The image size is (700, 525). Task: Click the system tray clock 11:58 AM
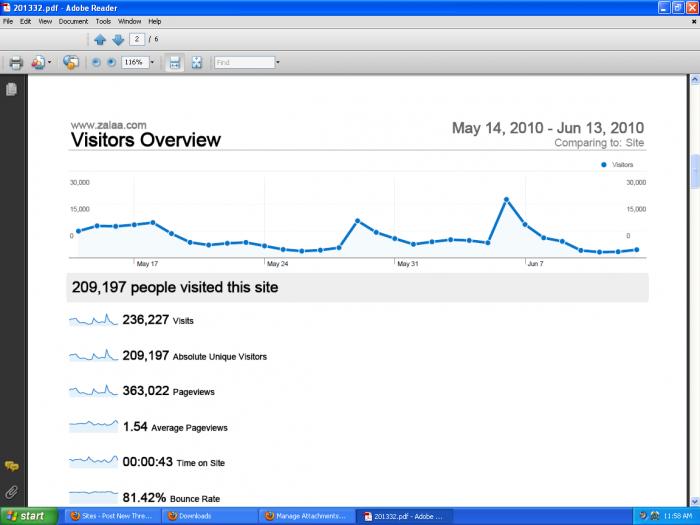(677, 516)
